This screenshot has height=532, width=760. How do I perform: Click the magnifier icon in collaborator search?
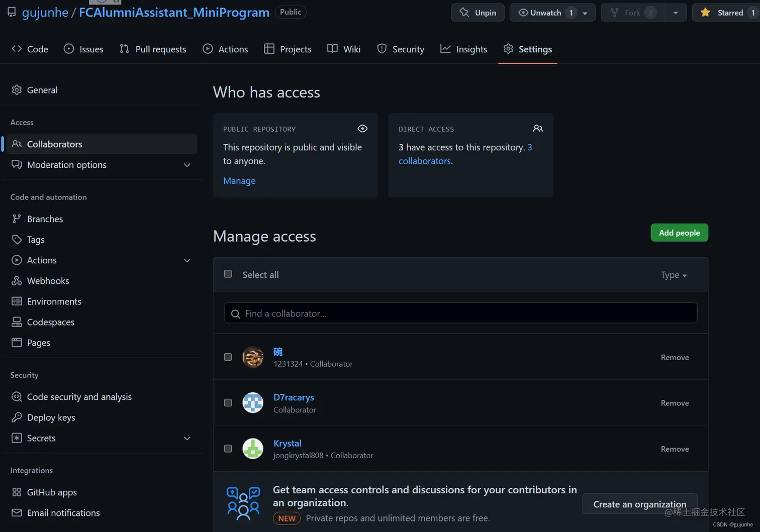click(x=235, y=314)
